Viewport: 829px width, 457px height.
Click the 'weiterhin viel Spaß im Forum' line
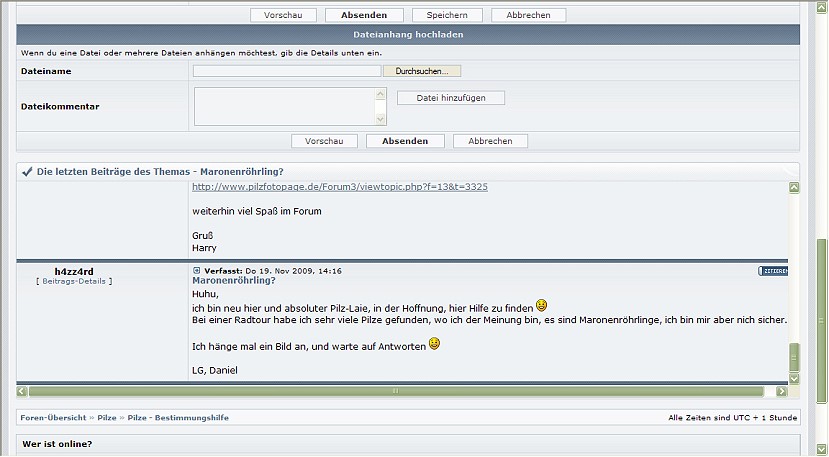[x=256, y=211]
